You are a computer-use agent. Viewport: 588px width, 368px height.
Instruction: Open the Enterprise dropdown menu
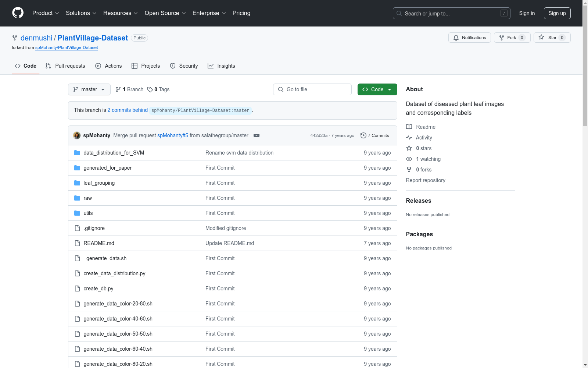pyautogui.click(x=209, y=13)
